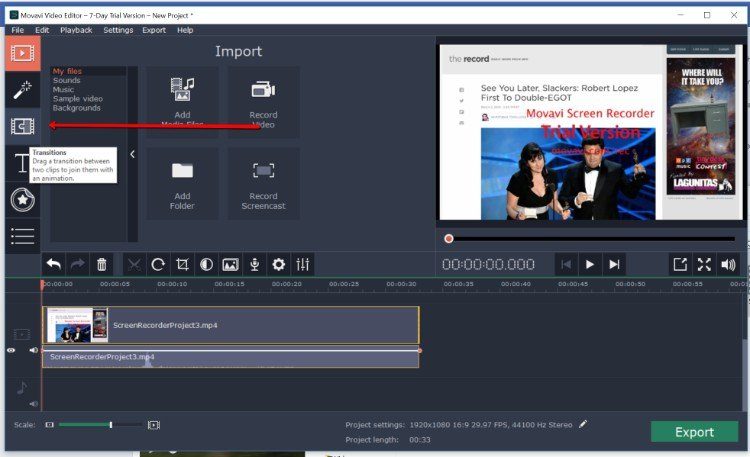Select Music in import list

[63, 89]
